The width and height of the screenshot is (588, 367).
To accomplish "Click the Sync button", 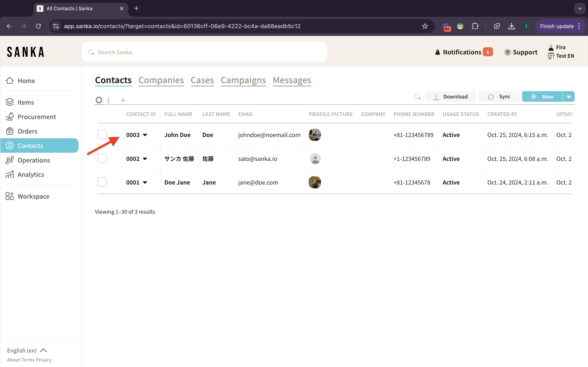I will coord(499,97).
